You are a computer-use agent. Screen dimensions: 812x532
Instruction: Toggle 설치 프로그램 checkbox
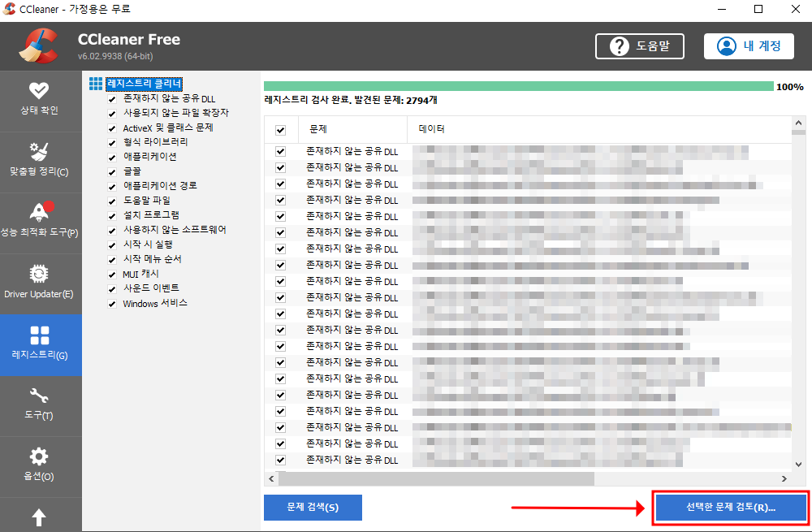click(112, 216)
